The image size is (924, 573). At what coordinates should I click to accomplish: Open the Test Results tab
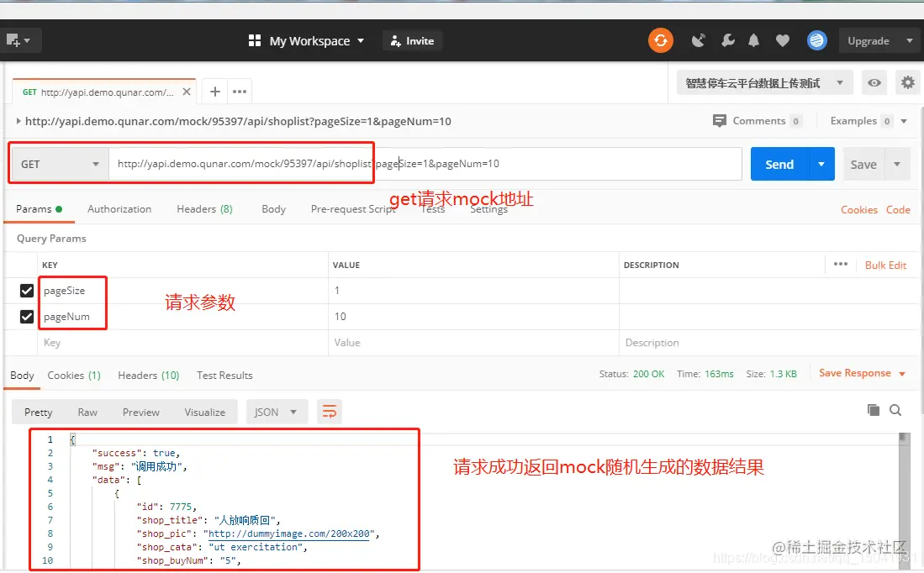[224, 375]
